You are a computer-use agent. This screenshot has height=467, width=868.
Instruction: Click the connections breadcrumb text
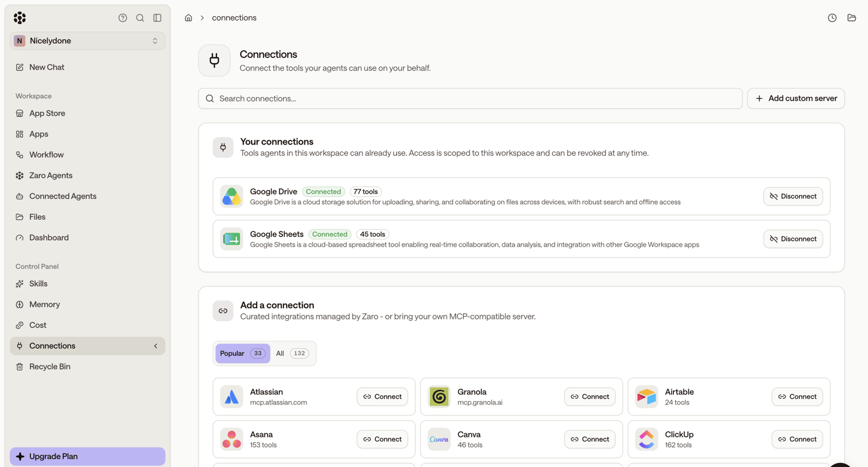pyautogui.click(x=234, y=18)
